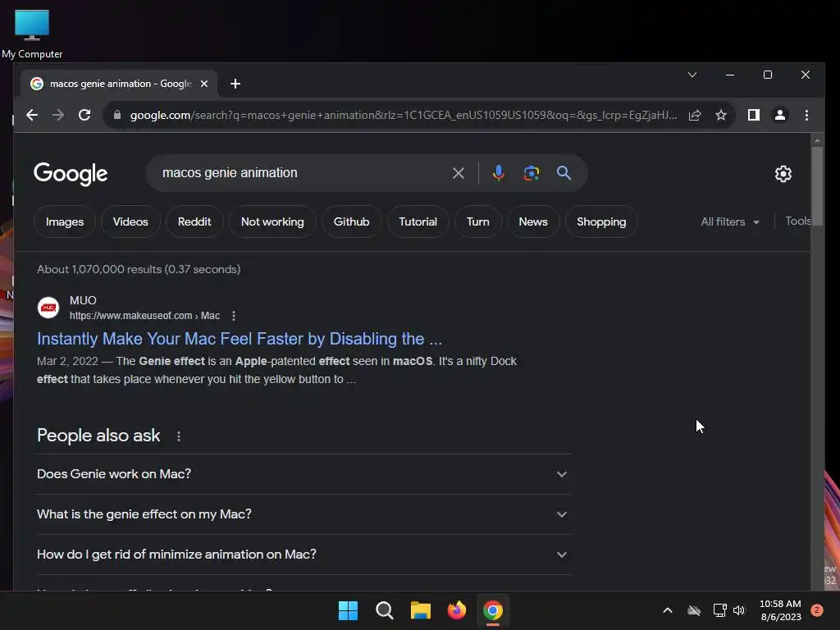Screen dimensions: 840x630
Task: Open People also ask options menu
Action: pos(178,436)
